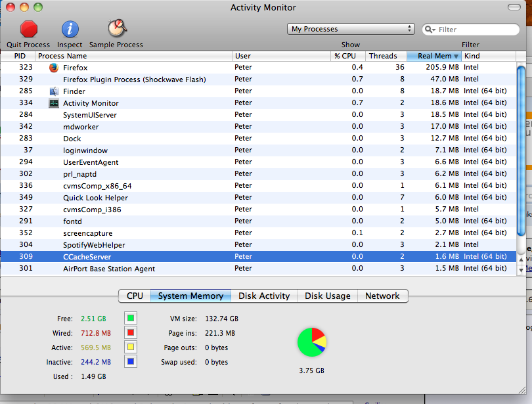532x404 pixels.
Task: Sort by the User column header
Action: (281, 56)
